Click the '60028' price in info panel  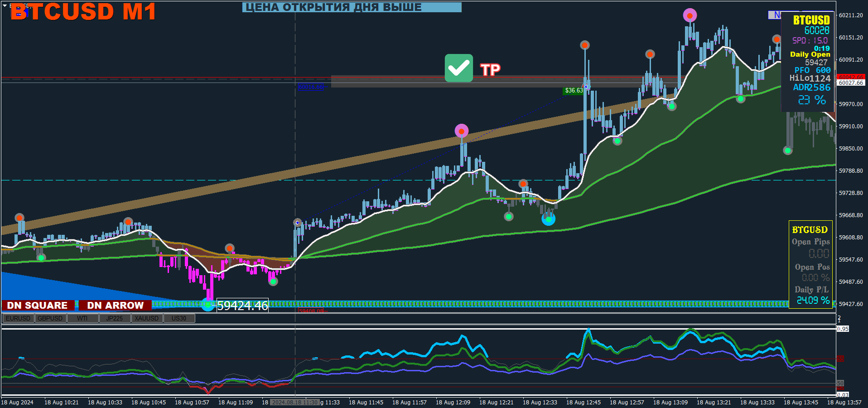click(817, 30)
